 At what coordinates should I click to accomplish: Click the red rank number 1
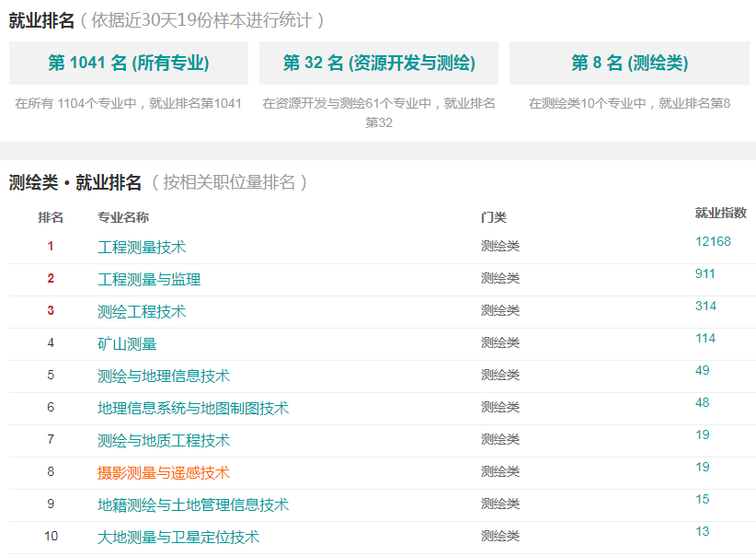(51, 246)
